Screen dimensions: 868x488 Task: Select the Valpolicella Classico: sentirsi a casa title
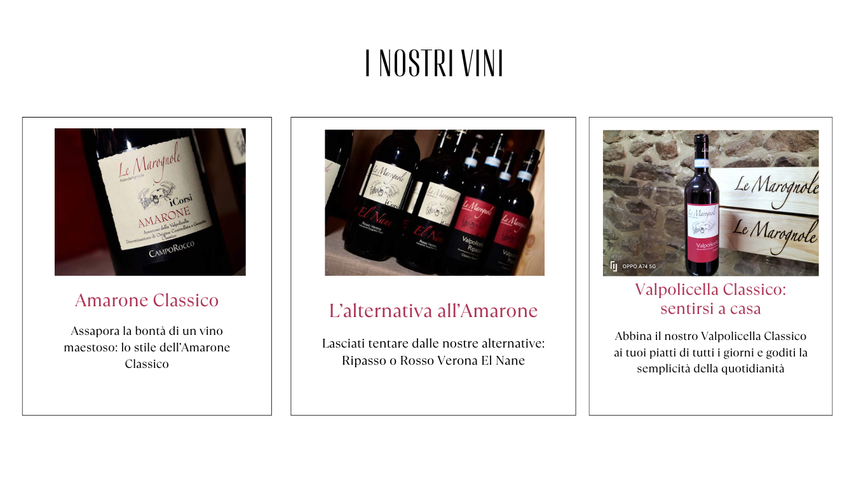click(710, 299)
